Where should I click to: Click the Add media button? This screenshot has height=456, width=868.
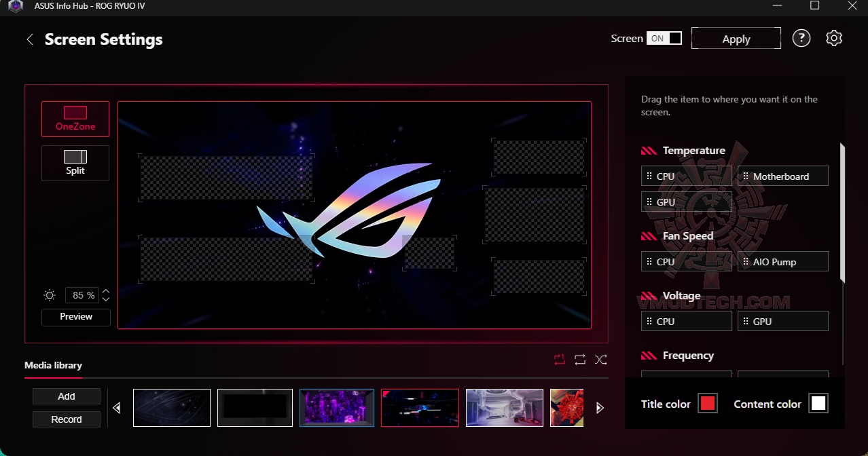click(x=67, y=396)
